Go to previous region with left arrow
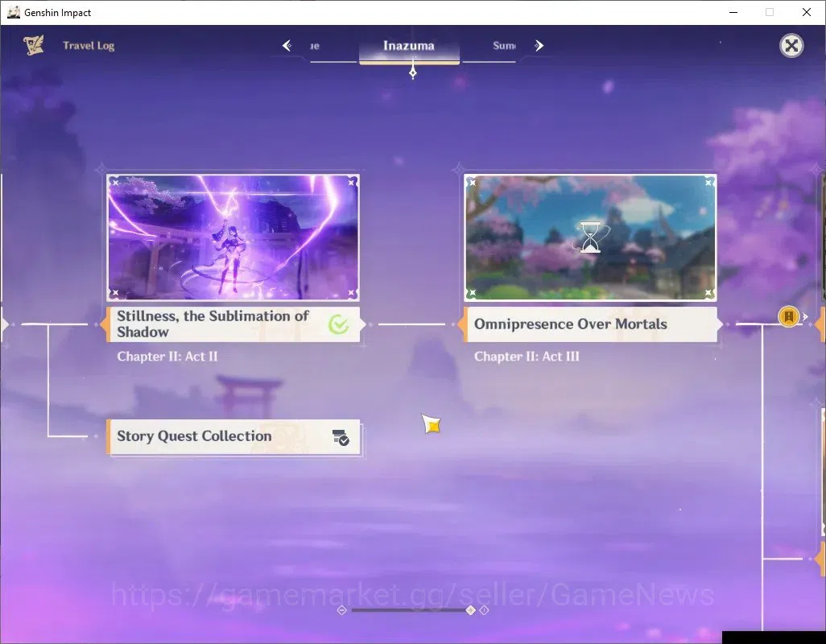The image size is (826, 644). pos(287,46)
